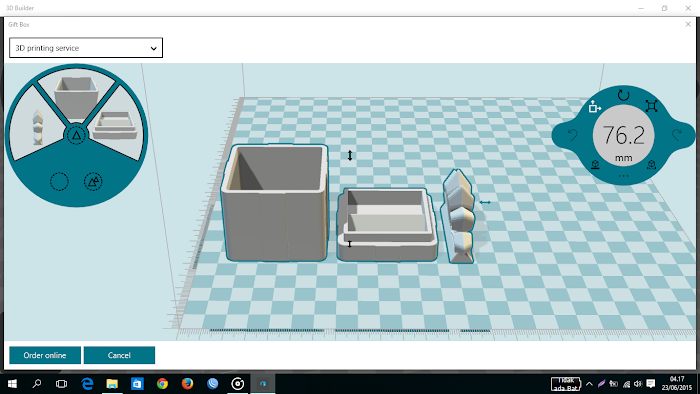This screenshot has height=394, width=700.
Task: Click the center view icon
Action: click(x=651, y=165)
